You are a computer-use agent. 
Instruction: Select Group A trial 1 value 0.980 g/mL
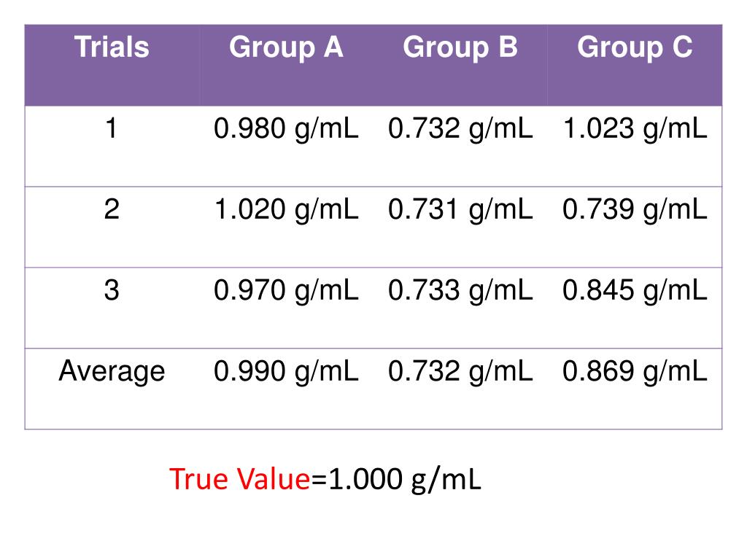[286, 129]
